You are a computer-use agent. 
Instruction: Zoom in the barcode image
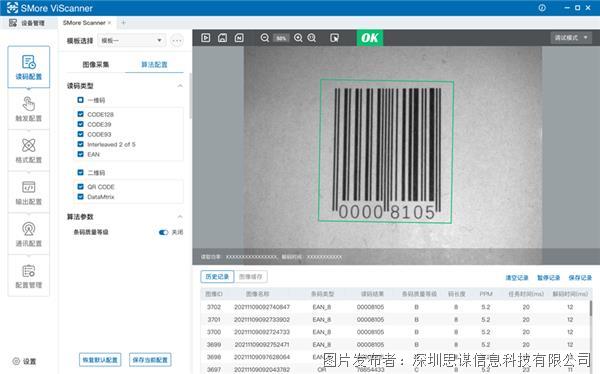pyautogui.click(x=298, y=38)
